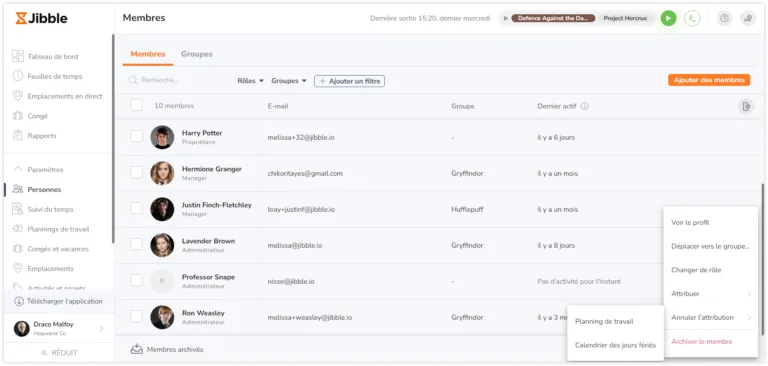Viewport: 768px width, 366px height.
Task: Click the info icon beside Dernier actif
Action: pyautogui.click(x=584, y=106)
